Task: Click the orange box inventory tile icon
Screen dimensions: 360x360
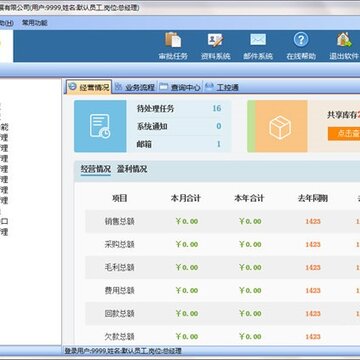Action: tap(280, 127)
